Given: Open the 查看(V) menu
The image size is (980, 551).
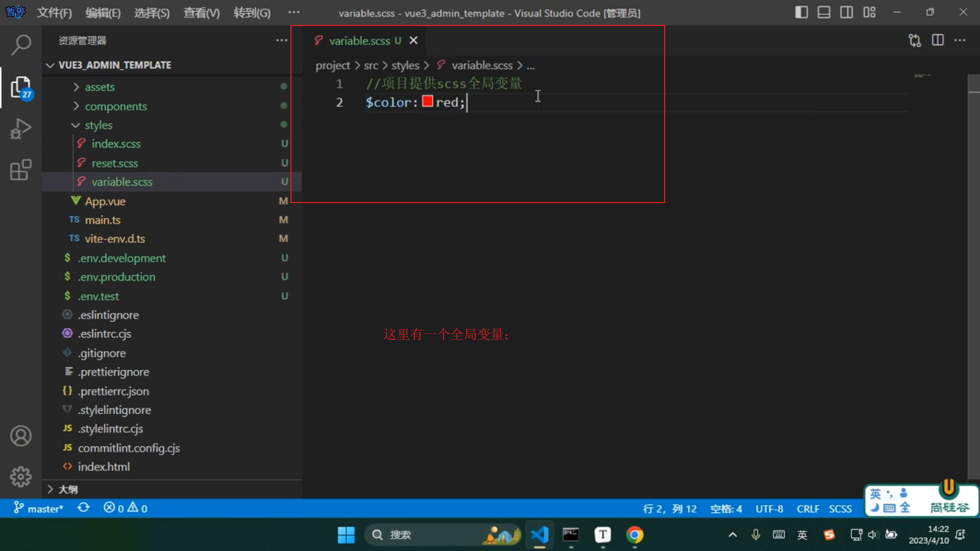Looking at the screenshot, I should [x=202, y=13].
